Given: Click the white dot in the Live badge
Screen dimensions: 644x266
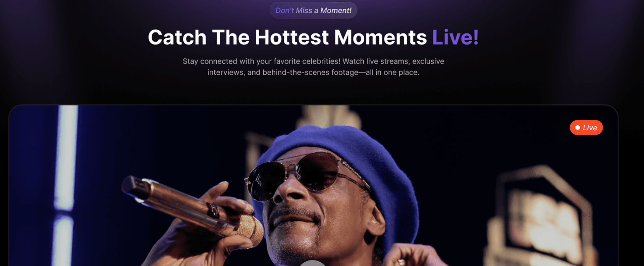Looking at the screenshot, I should 578,128.
